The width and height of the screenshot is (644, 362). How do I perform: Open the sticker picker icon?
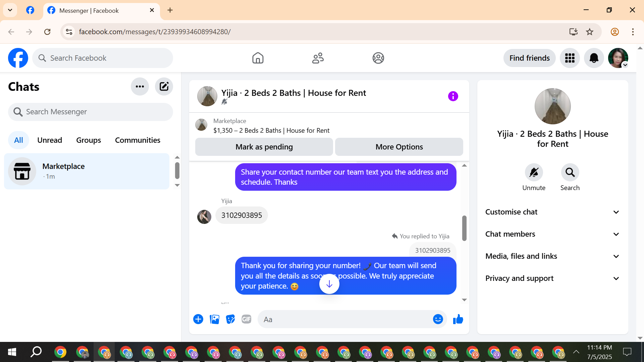pos(230,319)
